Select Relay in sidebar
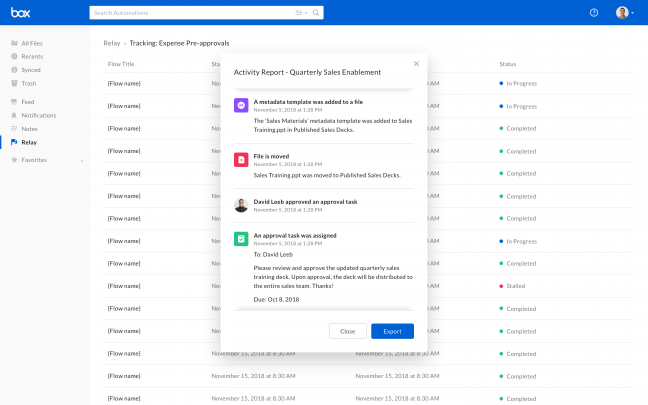 pyautogui.click(x=29, y=142)
